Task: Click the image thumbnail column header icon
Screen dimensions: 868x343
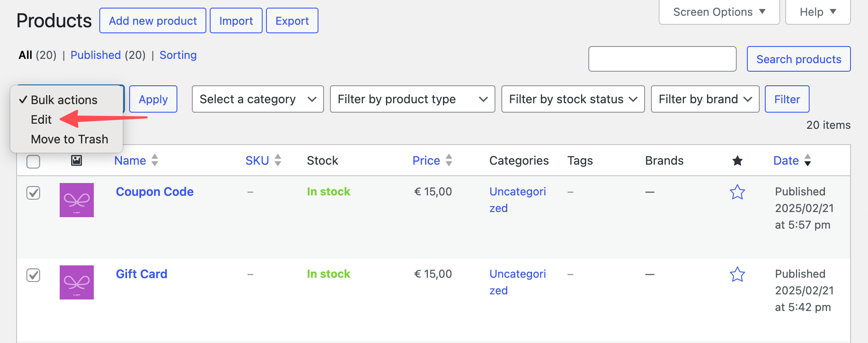Action: (x=76, y=160)
